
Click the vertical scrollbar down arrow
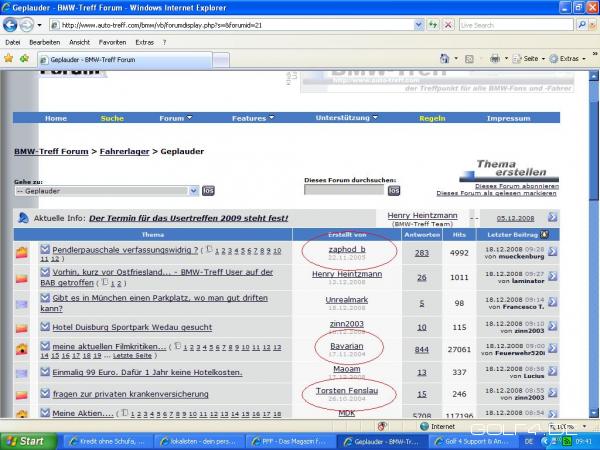pos(593,412)
